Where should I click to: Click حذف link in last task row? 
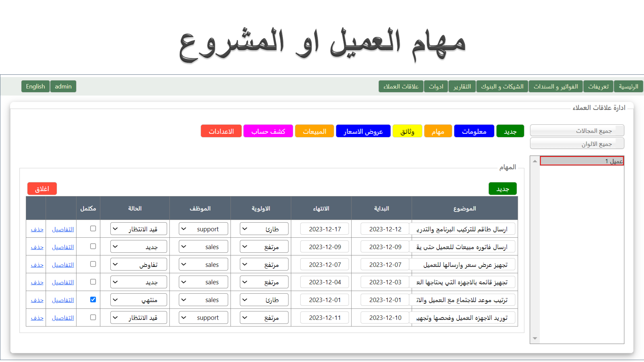point(37,318)
